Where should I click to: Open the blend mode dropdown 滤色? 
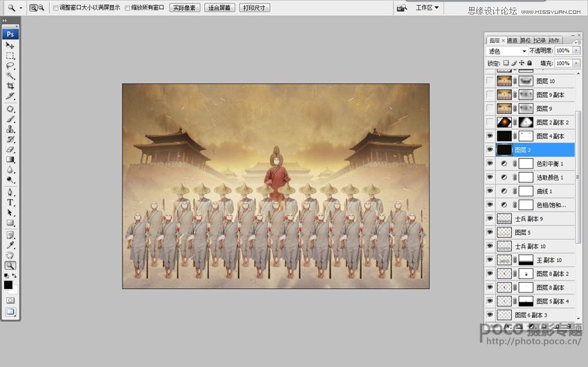(506, 51)
